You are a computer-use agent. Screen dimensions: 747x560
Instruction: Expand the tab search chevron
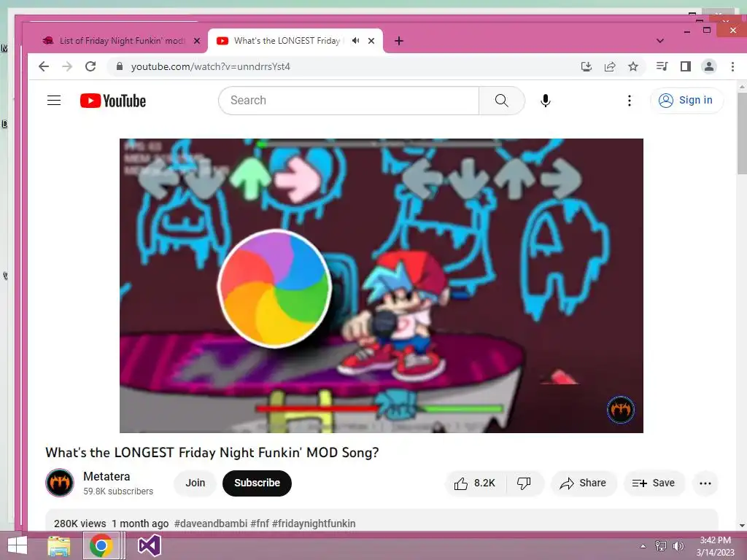pos(659,41)
